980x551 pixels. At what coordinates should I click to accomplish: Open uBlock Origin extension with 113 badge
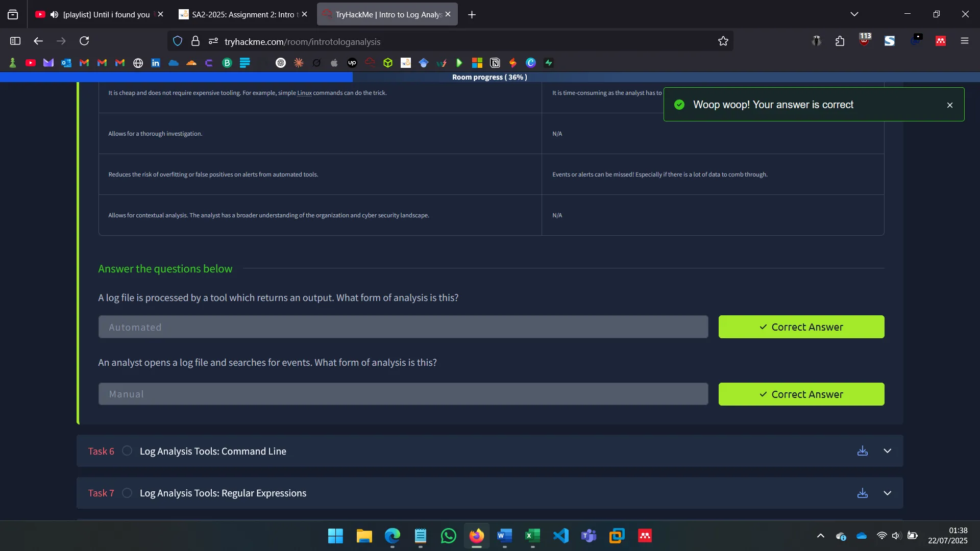pyautogui.click(x=864, y=41)
